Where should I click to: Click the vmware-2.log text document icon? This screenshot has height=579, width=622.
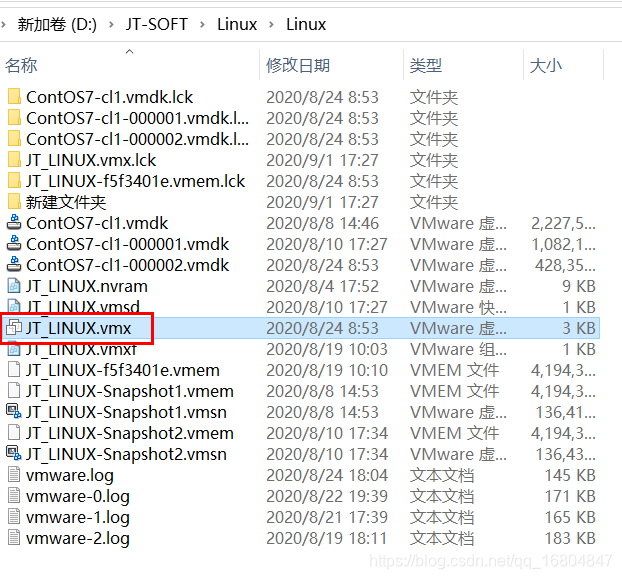click(14, 538)
